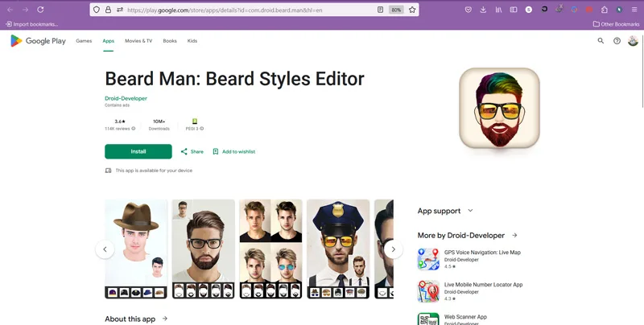
Task: Show next screenshots with right arrow
Action: pyautogui.click(x=393, y=249)
